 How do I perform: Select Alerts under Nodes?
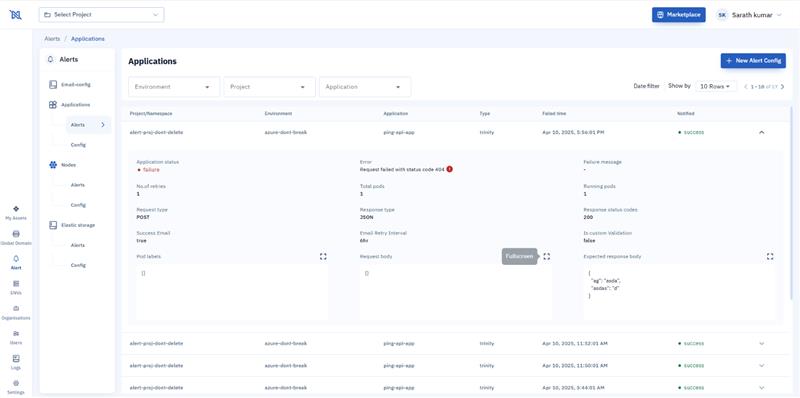78,185
